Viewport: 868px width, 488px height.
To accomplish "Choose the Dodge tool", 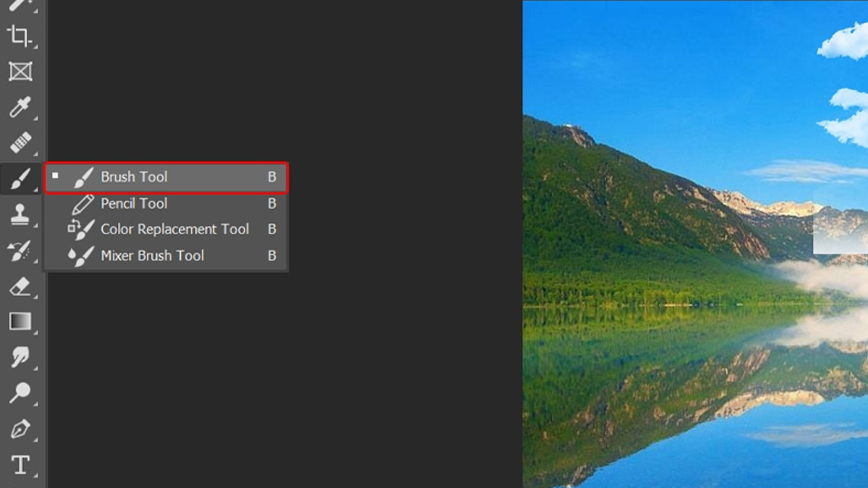I will tap(20, 393).
